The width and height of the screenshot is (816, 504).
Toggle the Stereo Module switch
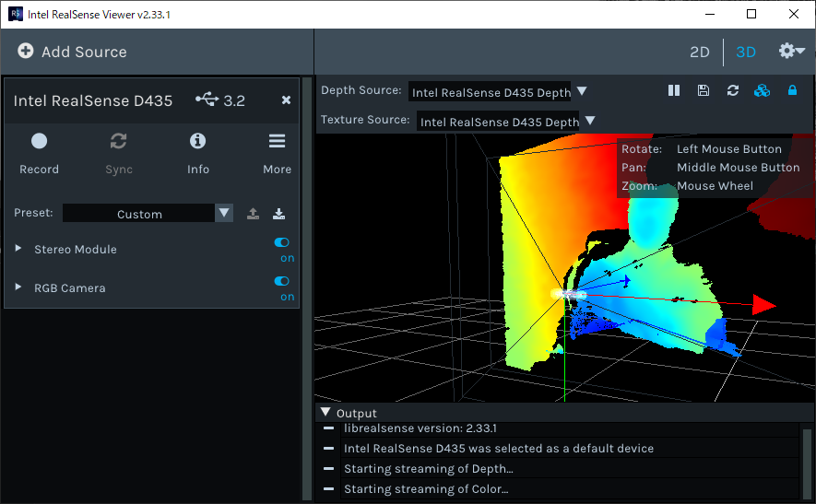pyautogui.click(x=281, y=242)
